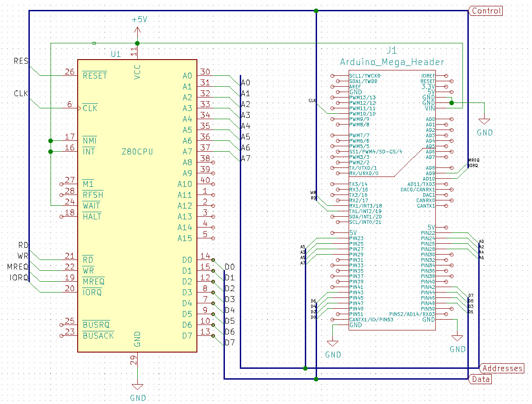Click the RFSH pin name

93,195
